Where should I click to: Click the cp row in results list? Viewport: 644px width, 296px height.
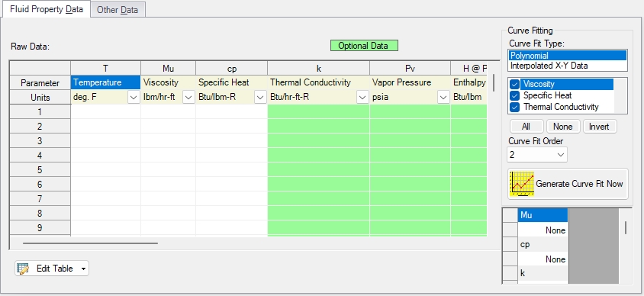tap(543, 244)
